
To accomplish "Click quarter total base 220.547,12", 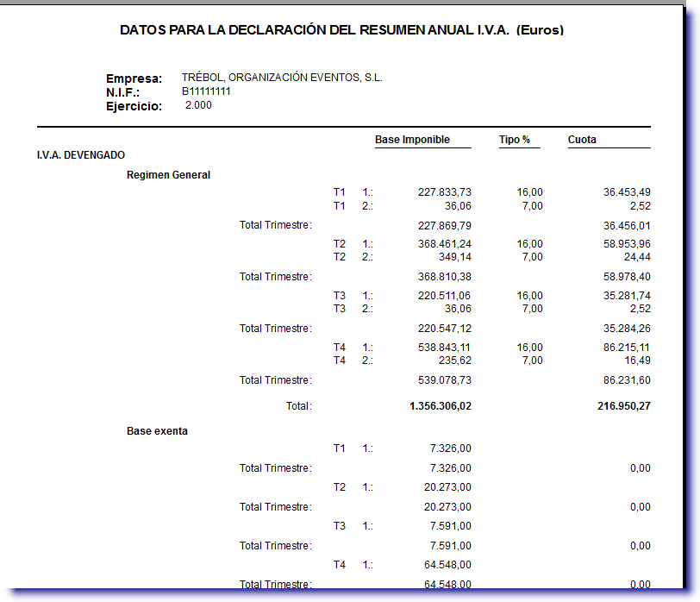I will 445,329.
